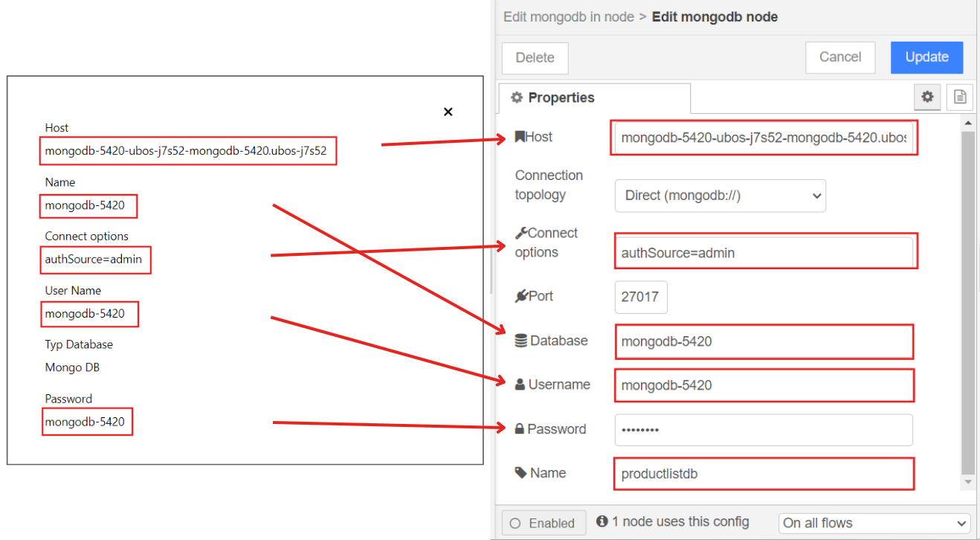Screen dimensions: 980x540
Task: Open the node description document icon
Action: [x=959, y=97]
